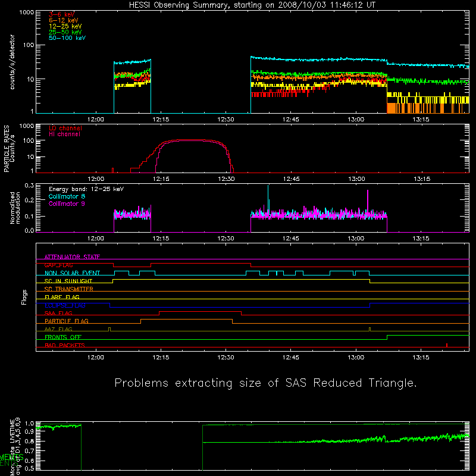This screenshot has height=476, width=476.
Task: Click the 0.2 tick label on the modulation axis
Action: pyautogui.click(x=29, y=200)
